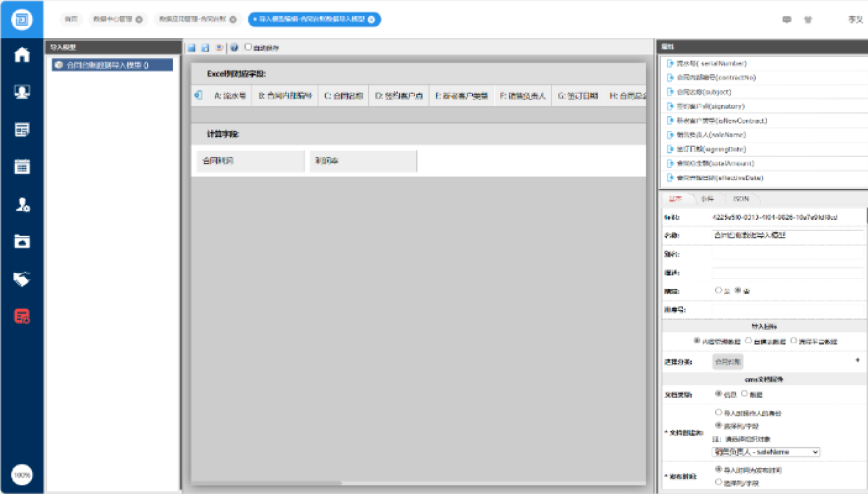Click the first save icon in the toolbar
The height and width of the screenshot is (494, 868).
[x=192, y=48]
